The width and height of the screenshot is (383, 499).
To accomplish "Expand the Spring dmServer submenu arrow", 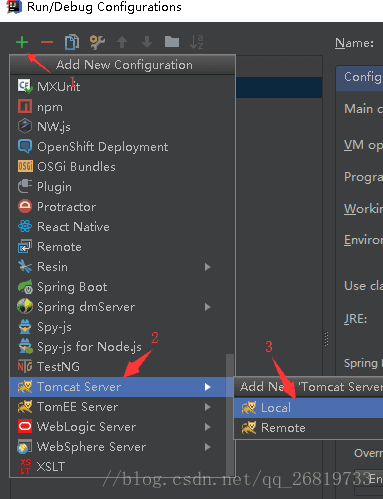I will click(x=208, y=307).
